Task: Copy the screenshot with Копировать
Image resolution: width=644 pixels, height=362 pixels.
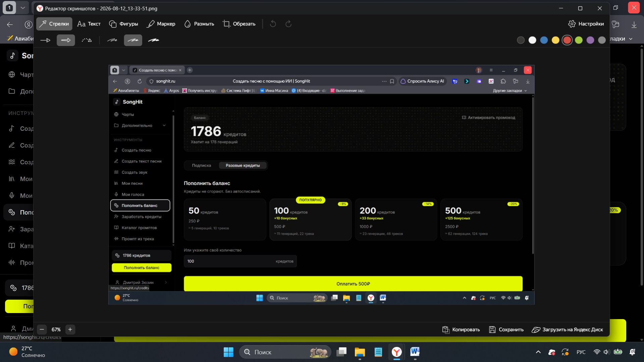Action: coord(461,329)
